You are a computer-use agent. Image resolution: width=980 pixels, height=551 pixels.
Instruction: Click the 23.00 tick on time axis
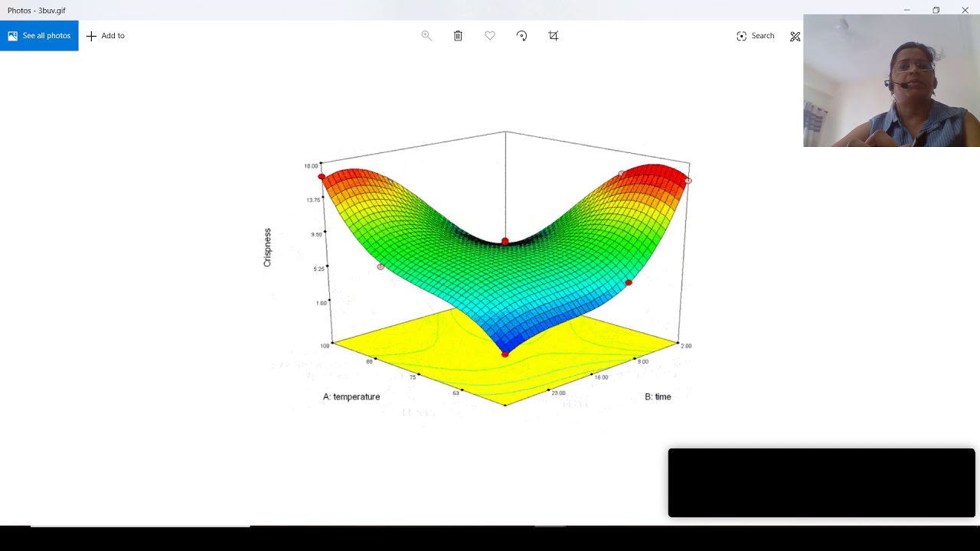558,393
